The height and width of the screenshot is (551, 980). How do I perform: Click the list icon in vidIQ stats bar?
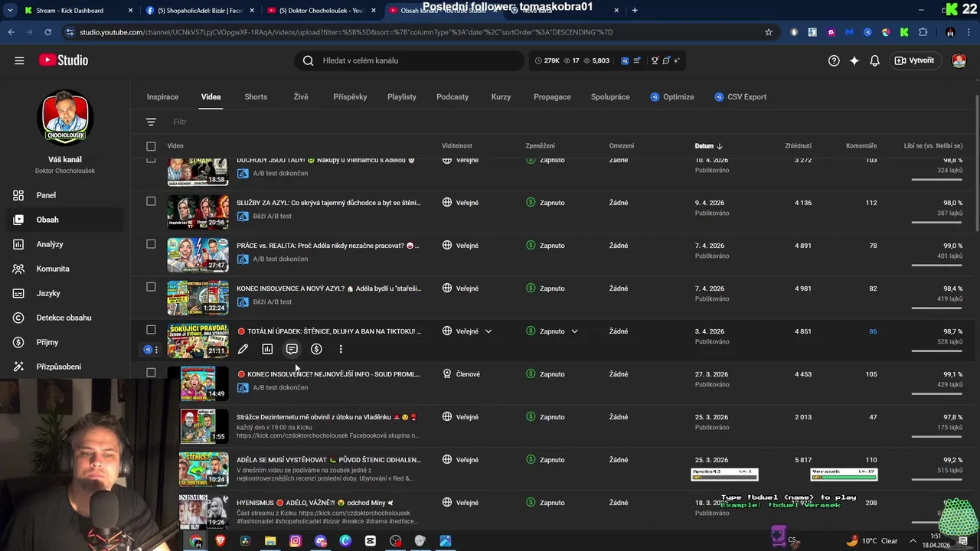636,60
